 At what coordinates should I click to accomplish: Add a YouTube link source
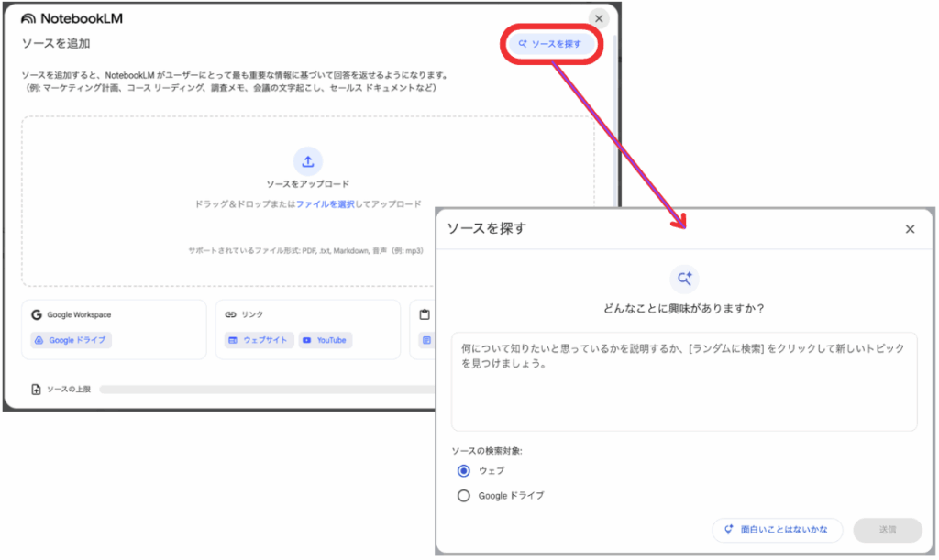coord(325,340)
